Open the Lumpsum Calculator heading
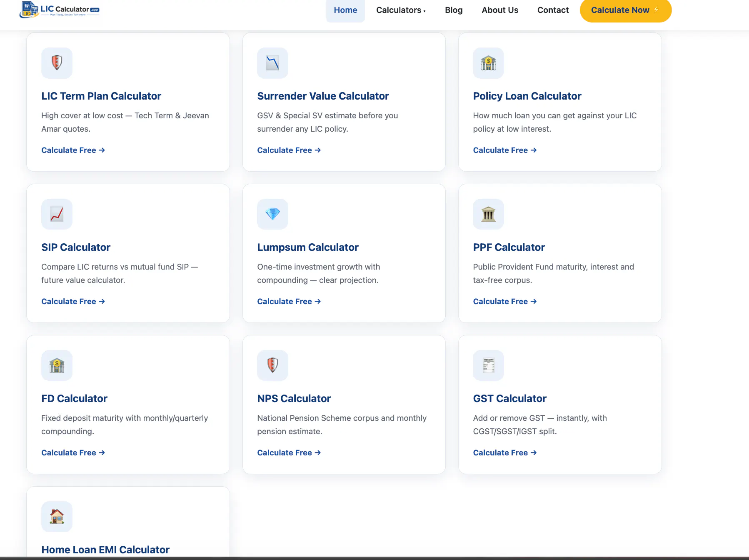Screen dimensions: 749x560 tap(308, 247)
